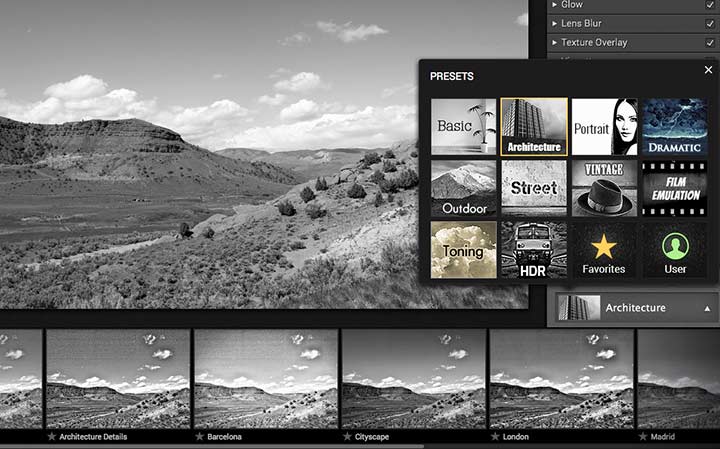Collapse the Architecture preset category dropdown

[x=707, y=309]
